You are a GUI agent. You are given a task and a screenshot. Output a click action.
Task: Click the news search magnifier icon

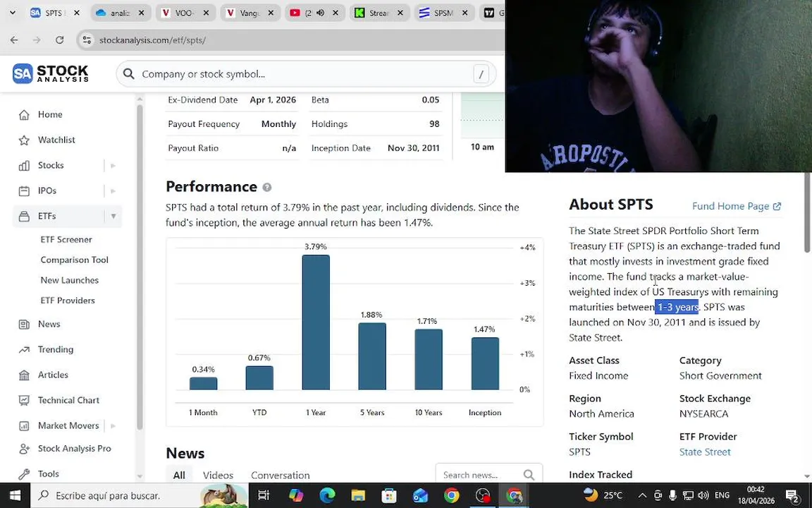(x=529, y=475)
